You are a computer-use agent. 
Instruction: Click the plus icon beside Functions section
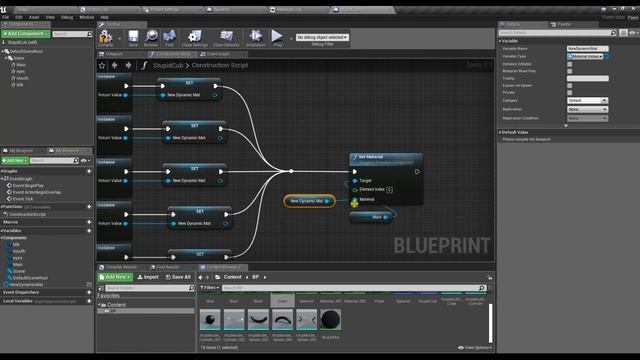pos(89,207)
